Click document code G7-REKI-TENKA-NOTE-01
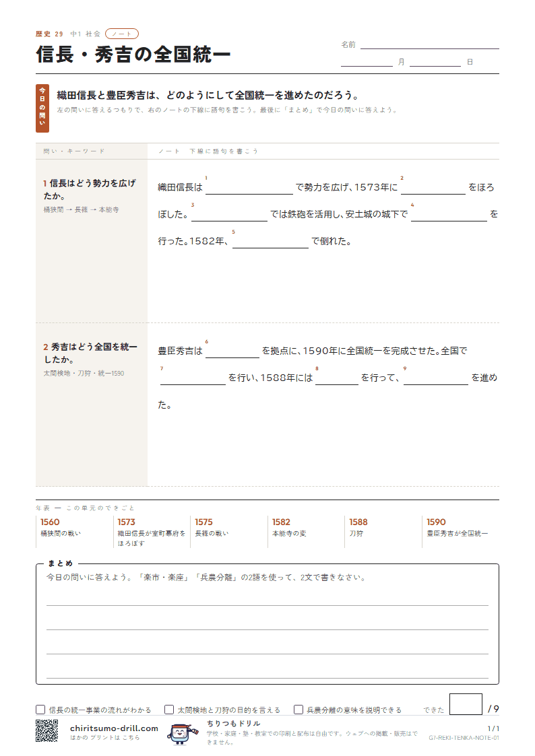 click(x=464, y=738)
